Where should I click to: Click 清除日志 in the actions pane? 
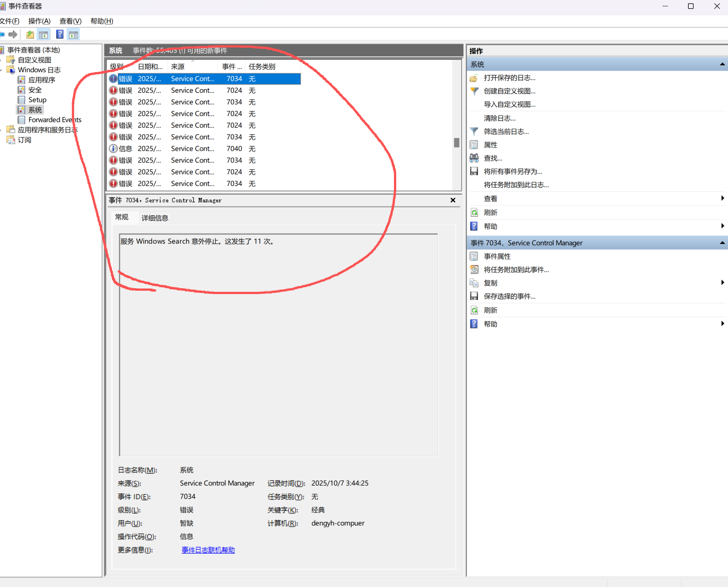(x=499, y=118)
